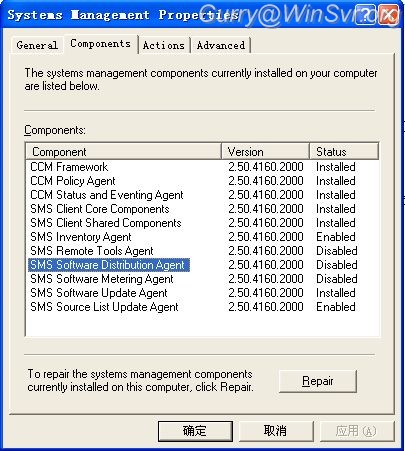This screenshot has width=405, height=451.
Task: Click Disabled status of SMS Remote Tools Agent
Action: 337,251
